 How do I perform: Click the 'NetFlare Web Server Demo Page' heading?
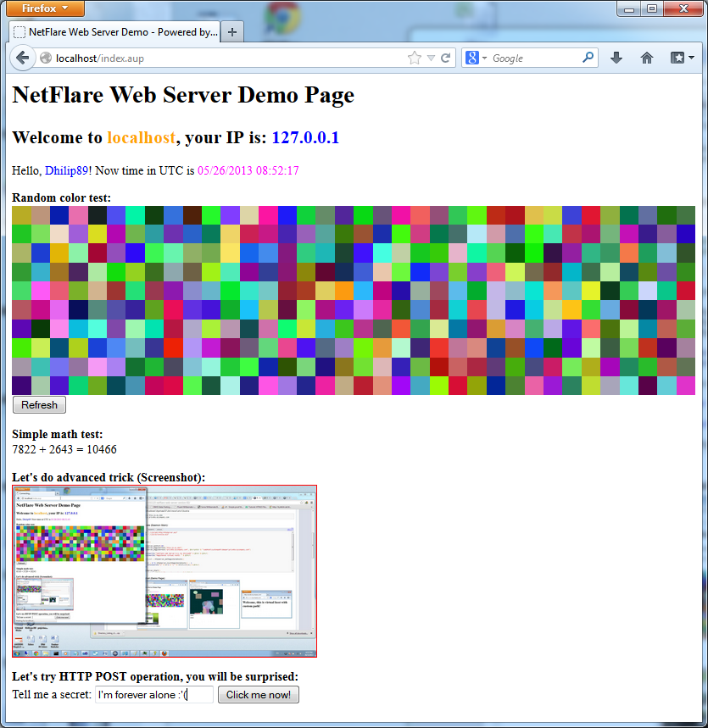click(183, 95)
